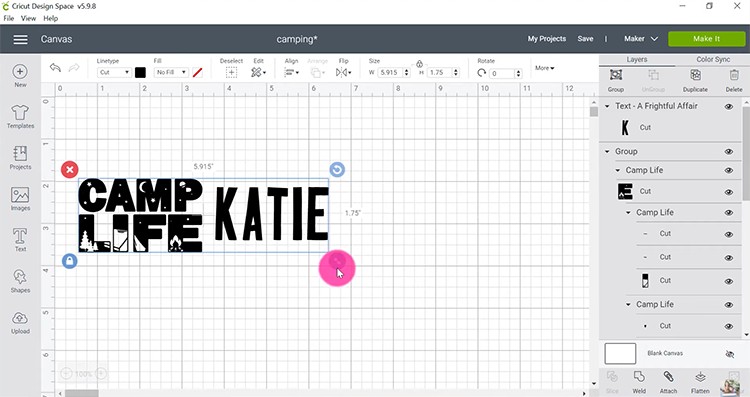Toggle the size lock icon
This screenshot has height=397, width=750.
419,64
